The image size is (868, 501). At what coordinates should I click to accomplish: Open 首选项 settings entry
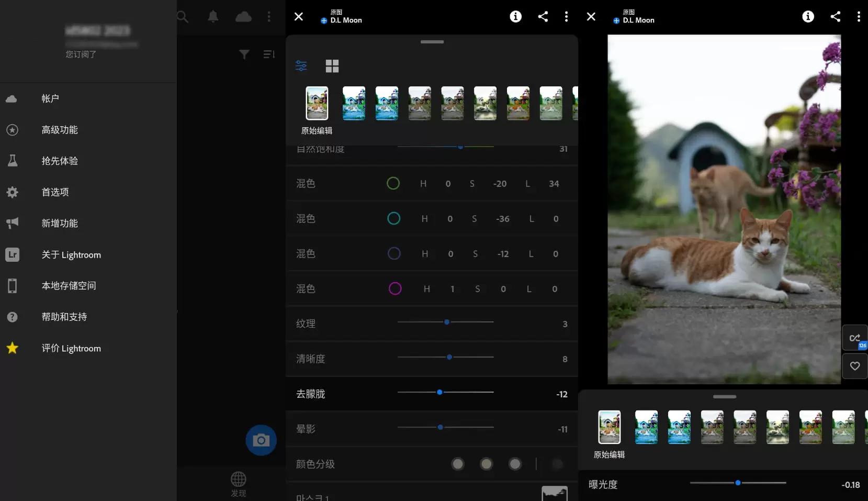point(88,192)
